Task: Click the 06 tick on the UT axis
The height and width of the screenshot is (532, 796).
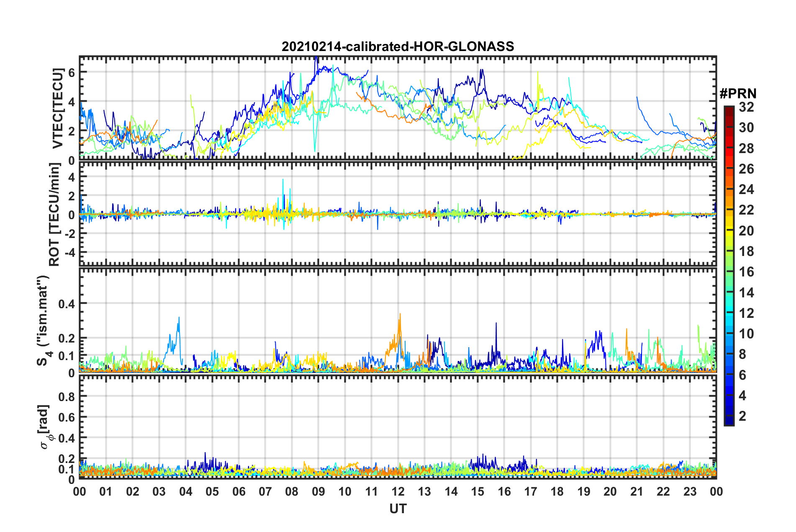Action: (239, 491)
